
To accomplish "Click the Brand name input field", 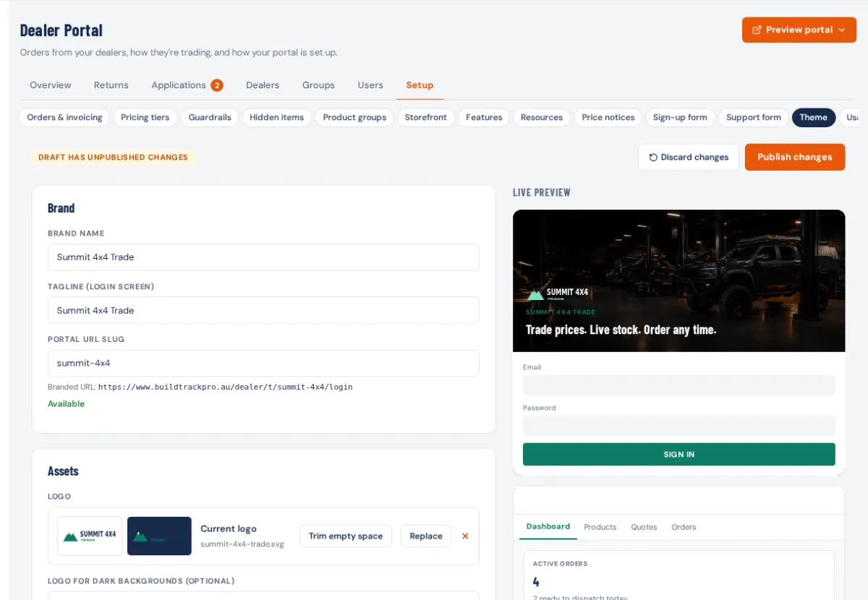I will point(263,257).
